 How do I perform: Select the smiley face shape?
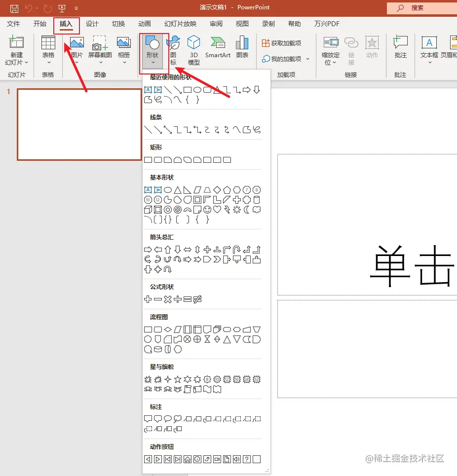tap(207, 210)
